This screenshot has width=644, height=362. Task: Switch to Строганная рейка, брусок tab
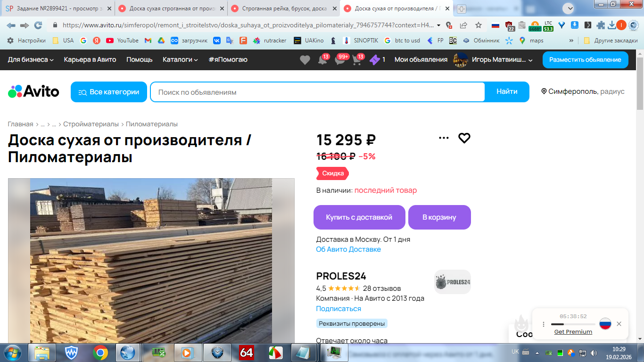pyautogui.click(x=284, y=8)
